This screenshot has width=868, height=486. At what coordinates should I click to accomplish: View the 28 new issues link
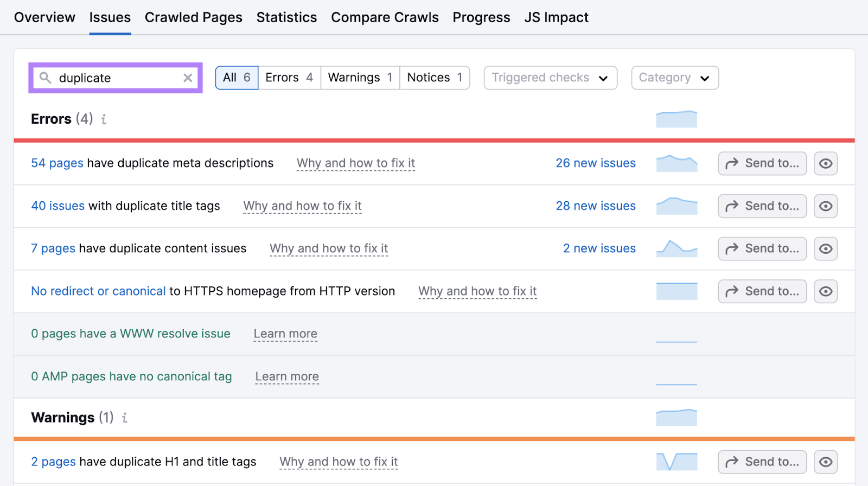pyautogui.click(x=595, y=206)
